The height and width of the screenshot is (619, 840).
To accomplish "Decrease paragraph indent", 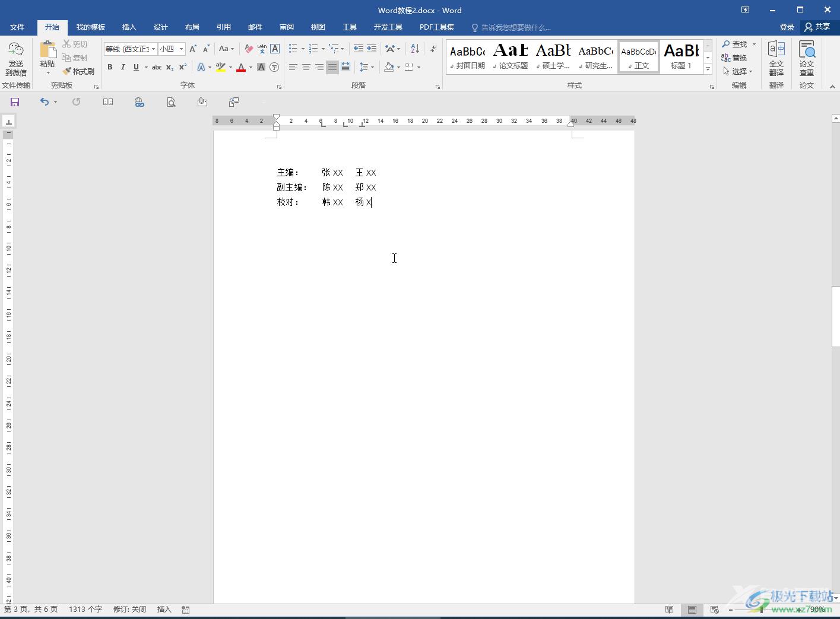I will 359,49.
